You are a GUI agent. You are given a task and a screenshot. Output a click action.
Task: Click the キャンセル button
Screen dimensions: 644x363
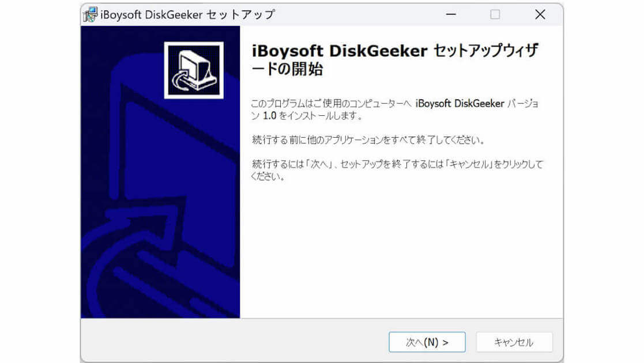click(x=514, y=342)
